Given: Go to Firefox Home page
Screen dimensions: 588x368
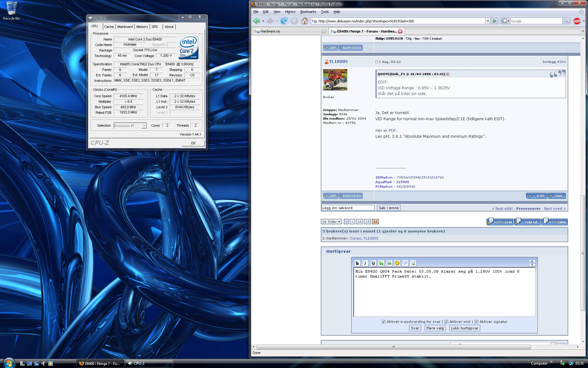Looking at the screenshot, I should point(304,21).
